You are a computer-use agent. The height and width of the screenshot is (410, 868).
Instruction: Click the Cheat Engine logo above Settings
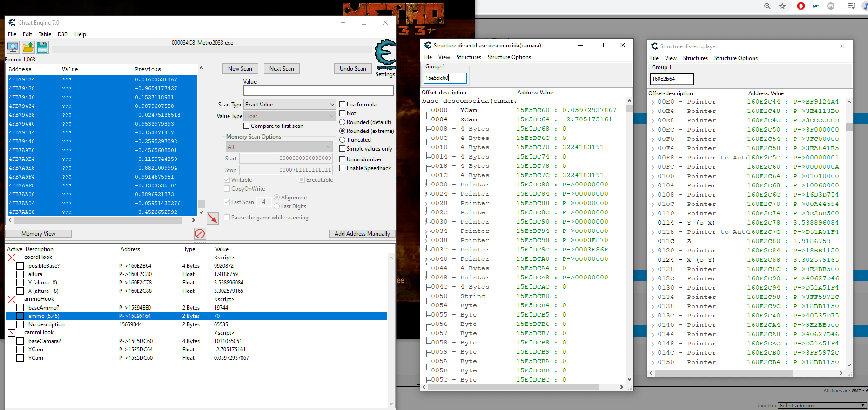[385, 54]
